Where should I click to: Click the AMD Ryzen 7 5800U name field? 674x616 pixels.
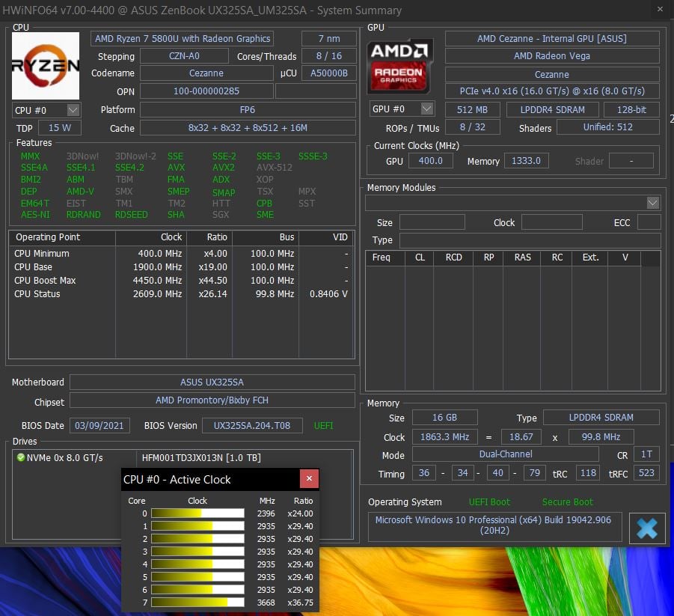point(183,39)
